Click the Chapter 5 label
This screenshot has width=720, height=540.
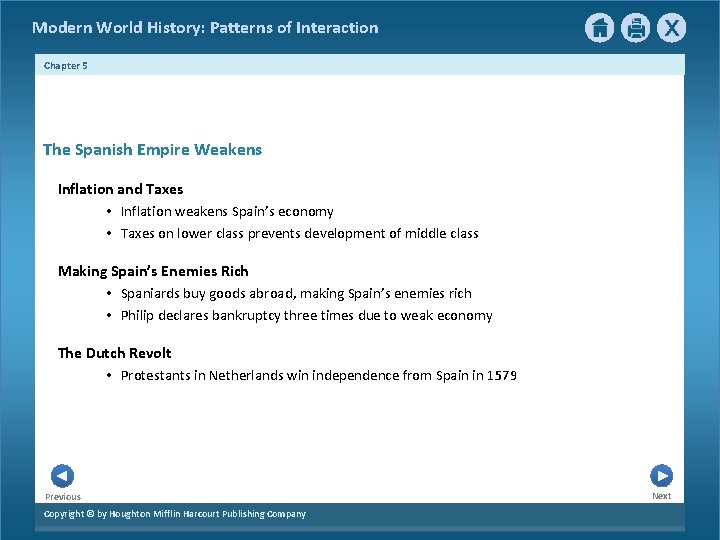pyautogui.click(x=66, y=66)
